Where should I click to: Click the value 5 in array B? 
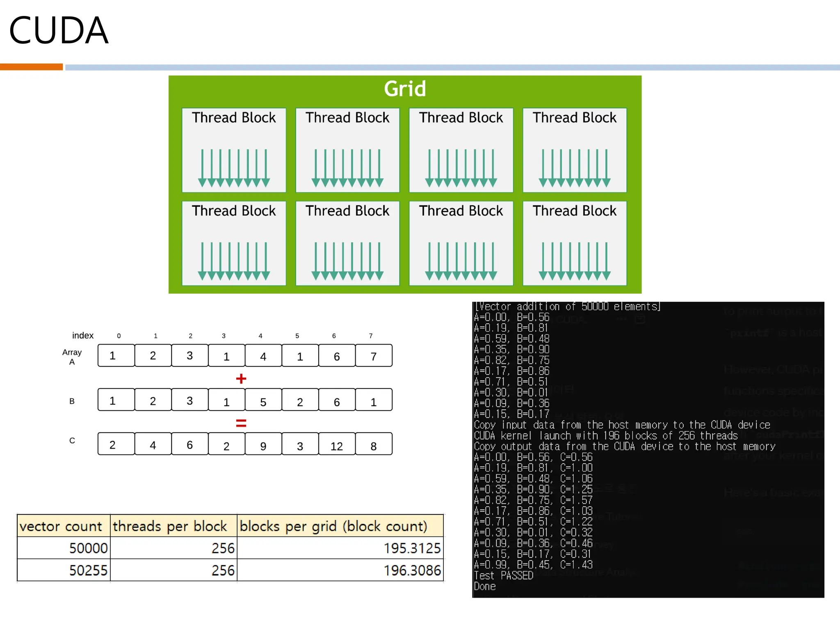[x=263, y=402]
